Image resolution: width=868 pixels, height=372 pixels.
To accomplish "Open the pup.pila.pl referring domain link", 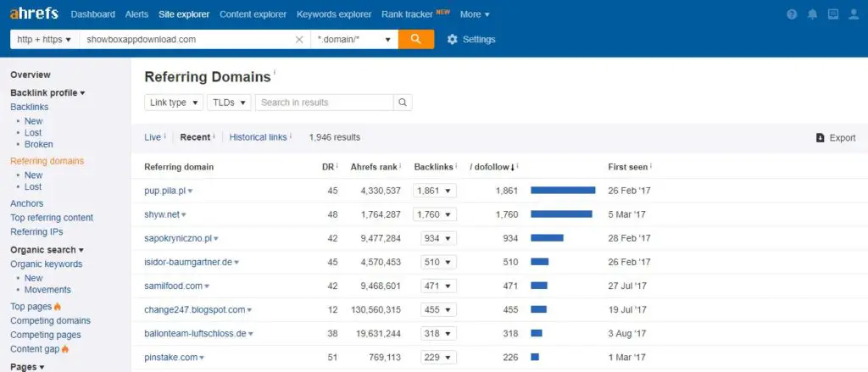I will pos(165,191).
